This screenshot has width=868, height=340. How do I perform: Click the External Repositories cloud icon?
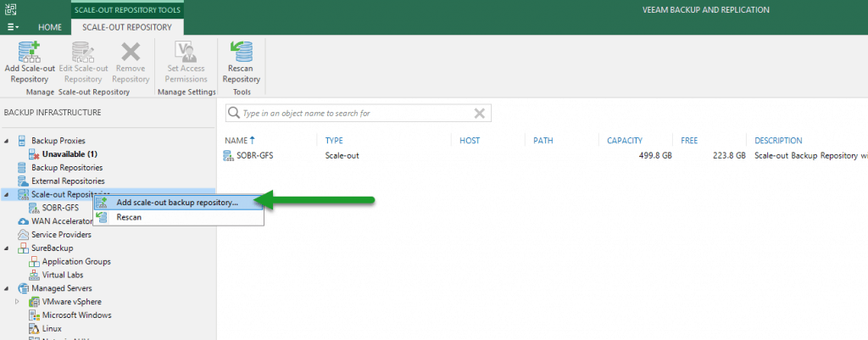(23, 181)
